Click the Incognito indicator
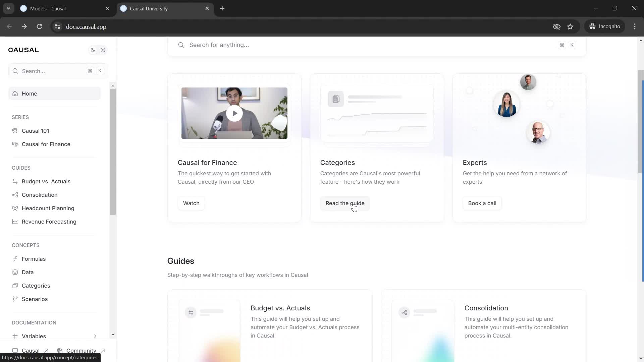The width and height of the screenshot is (644, 362). coord(605,26)
